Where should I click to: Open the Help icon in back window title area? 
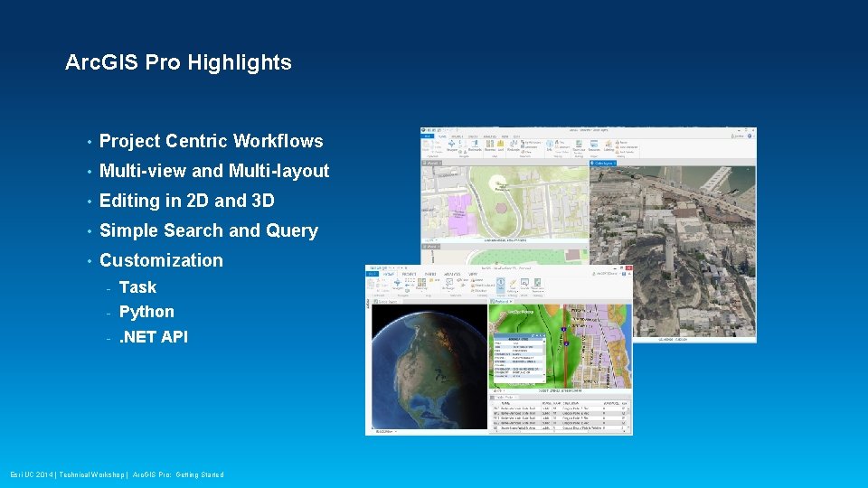click(x=750, y=136)
